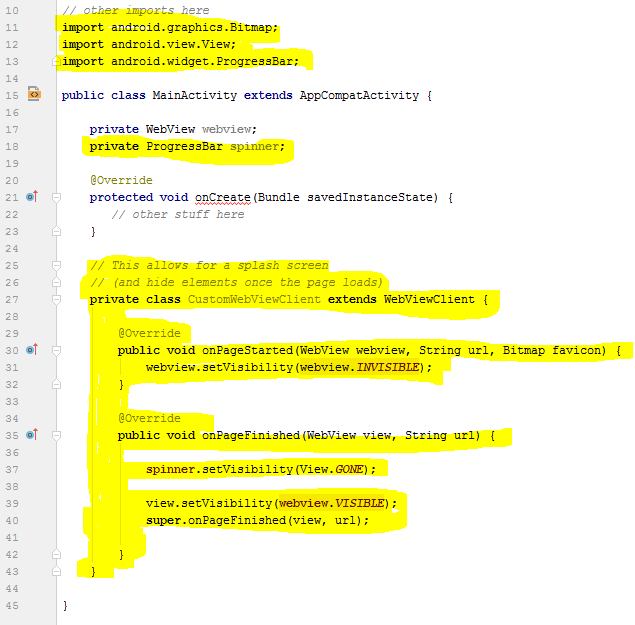Collapse the CustomWebViewClient class on line 27
This screenshot has height=625, width=635.
click(56, 299)
